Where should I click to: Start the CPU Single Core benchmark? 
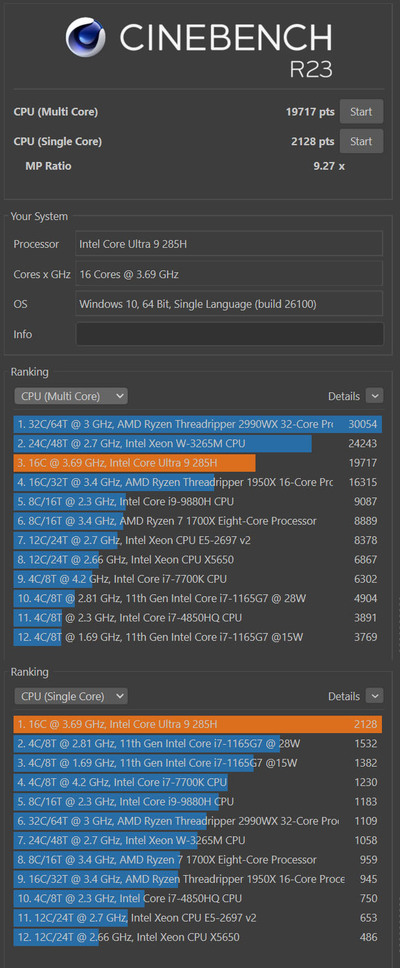[361, 141]
